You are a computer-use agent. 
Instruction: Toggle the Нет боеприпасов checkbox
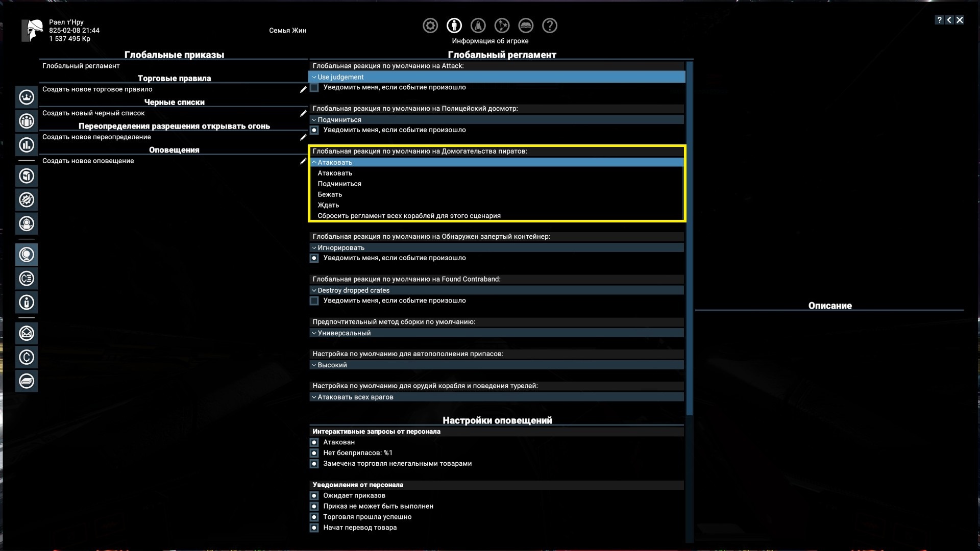click(x=314, y=453)
